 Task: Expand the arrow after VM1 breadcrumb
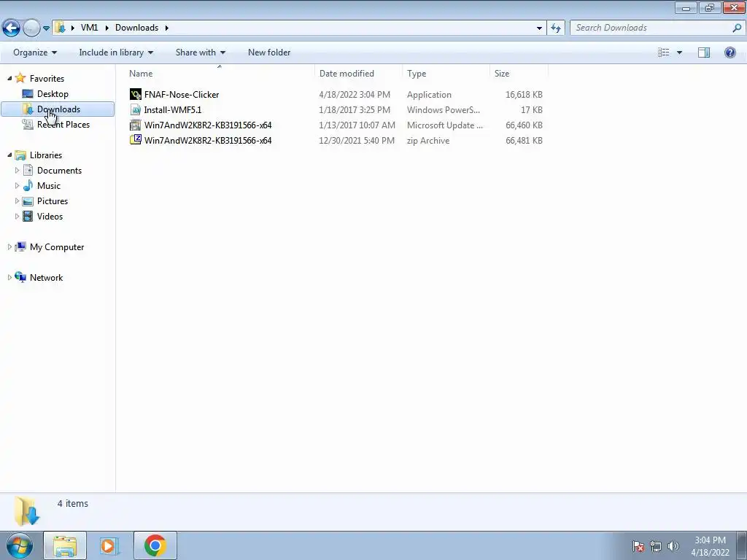tap(107, 28)
